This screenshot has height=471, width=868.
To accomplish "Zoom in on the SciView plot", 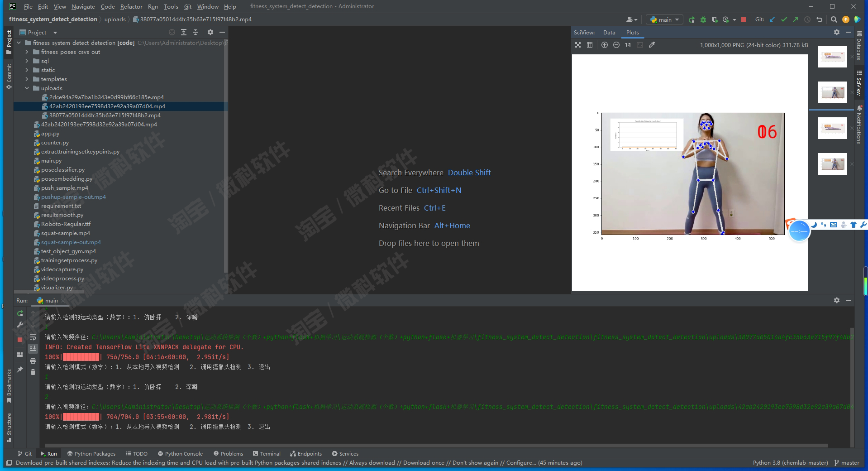I will 605,45.
